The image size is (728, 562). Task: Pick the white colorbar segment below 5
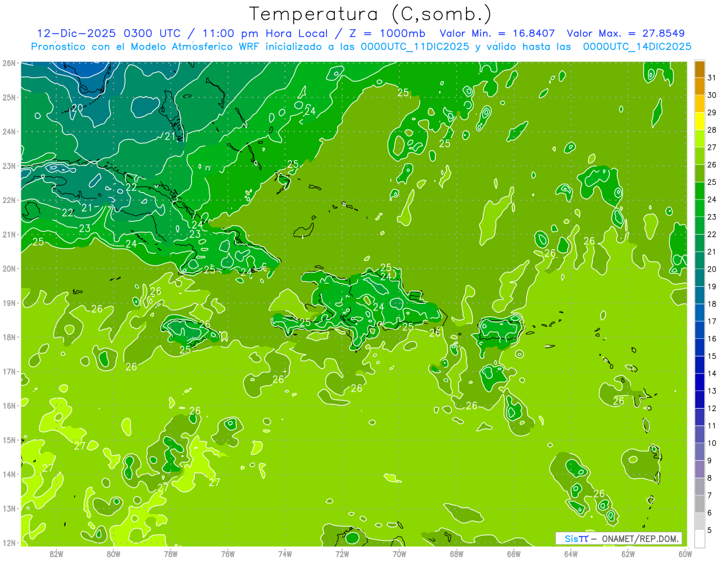[700, 539]
